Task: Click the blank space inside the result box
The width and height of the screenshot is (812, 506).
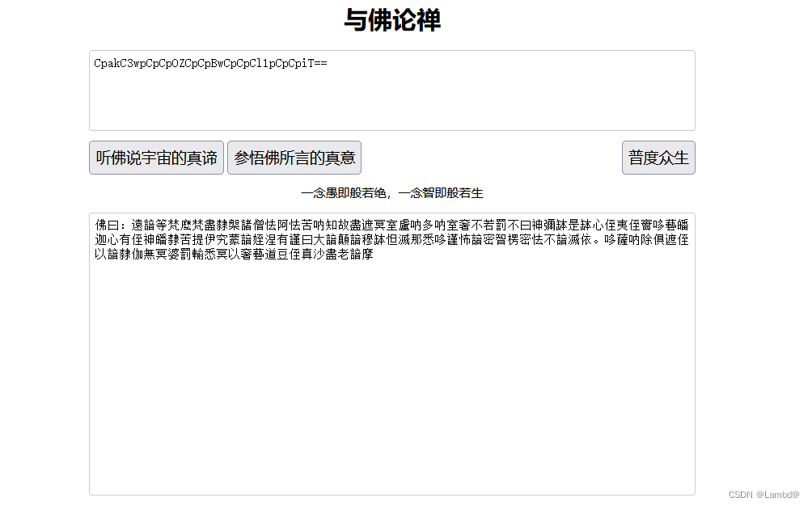Action: (x=391, y=388)
